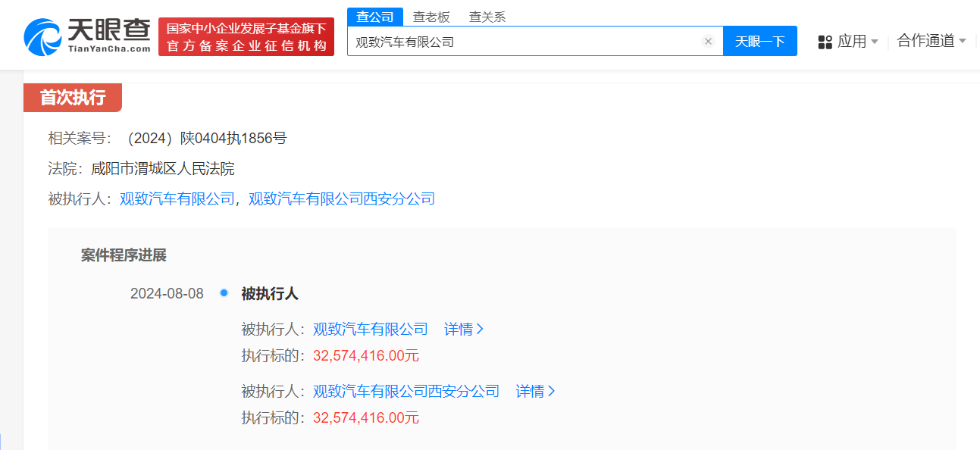This screenshot has height=450, width=980.
Task: Clear the search box text
Action: [708, 42]
